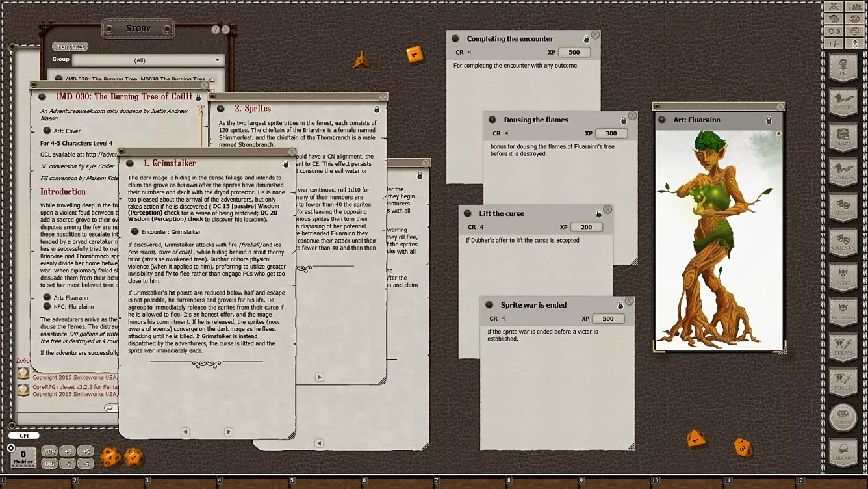868x489 pixels.
Task: Select the GM identity label
Action: click(x=24, y=436)
